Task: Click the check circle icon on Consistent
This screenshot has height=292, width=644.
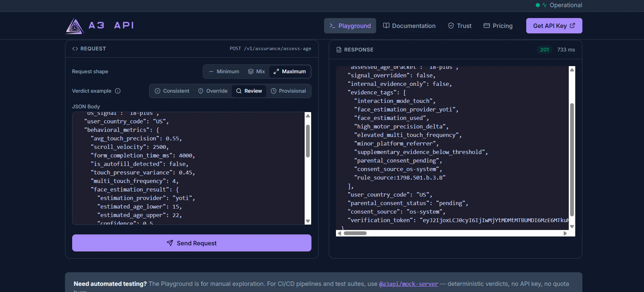Action: click(158, 91)
